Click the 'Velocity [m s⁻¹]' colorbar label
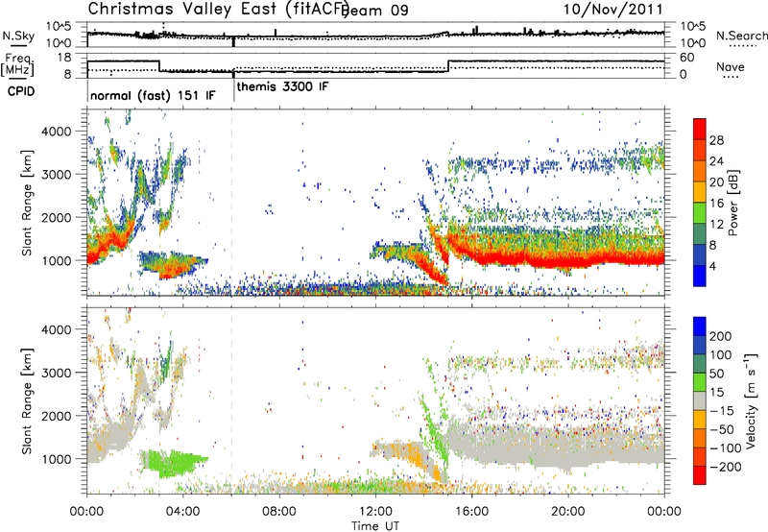 click(751, 400)
